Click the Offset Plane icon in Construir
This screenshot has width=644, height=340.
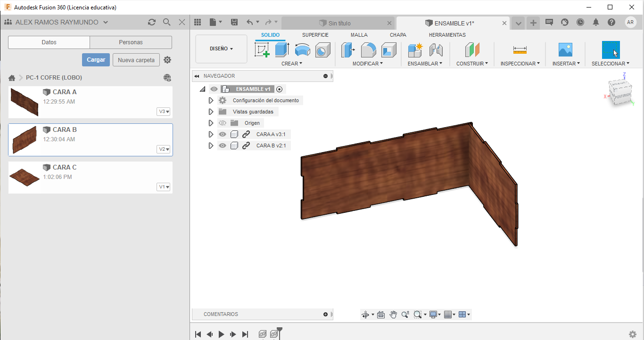point(472,49)
